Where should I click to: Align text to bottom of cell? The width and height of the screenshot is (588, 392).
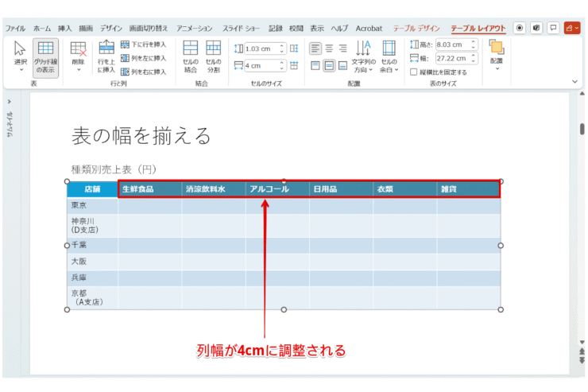coord(342,66)
